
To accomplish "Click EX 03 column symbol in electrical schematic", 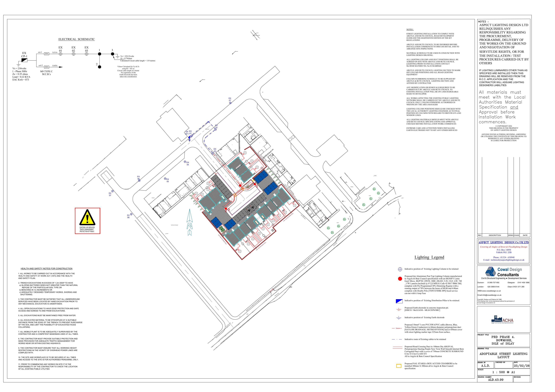I will [x=87, y=54].
